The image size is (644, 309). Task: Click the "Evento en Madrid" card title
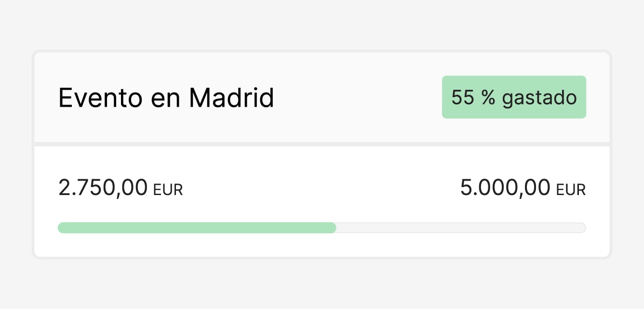pyautogui.click(x=166, y=98)
